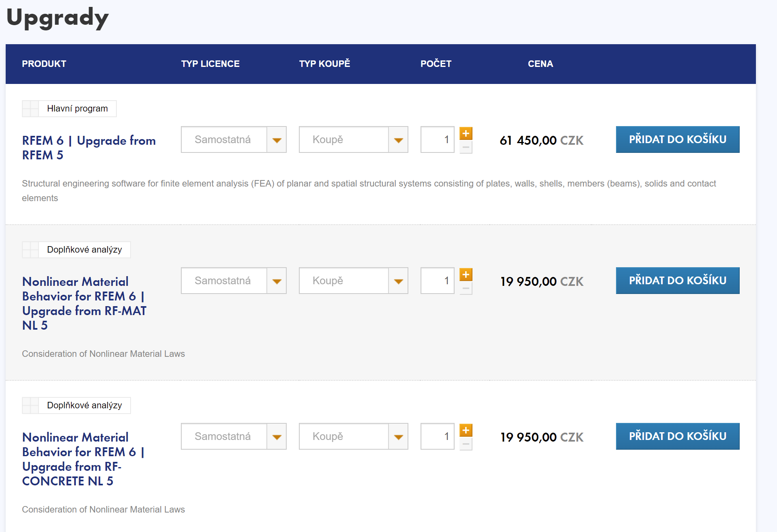
Task: Open Nonlinear Material Behavior RF-CONCRETE NL 5 link
Action: 84,459
